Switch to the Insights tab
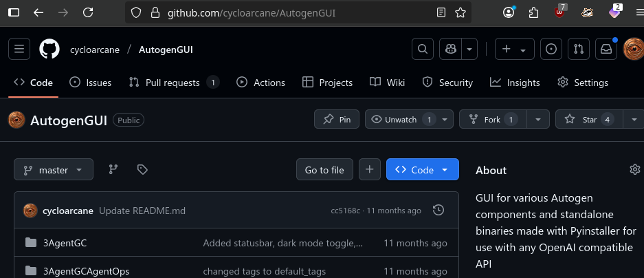Image resolution: width=644 pixels, height=278 pixels. [515, 83]
